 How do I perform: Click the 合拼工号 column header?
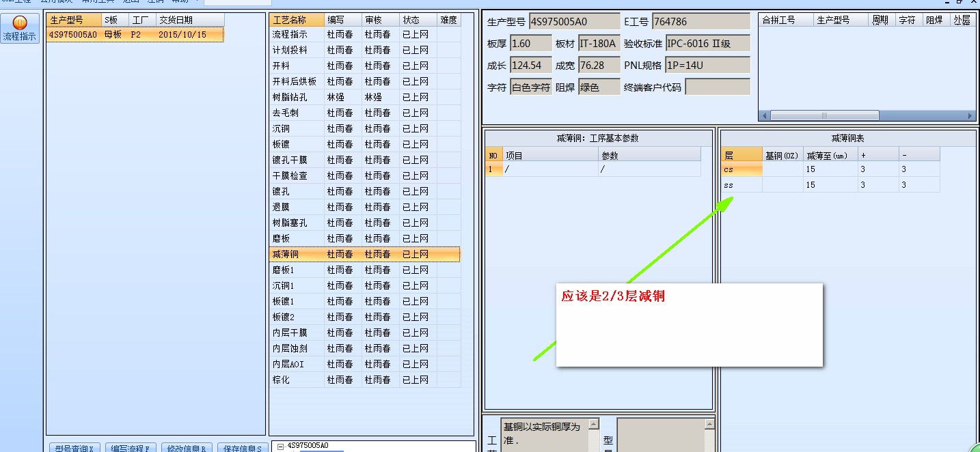[786, 20]
